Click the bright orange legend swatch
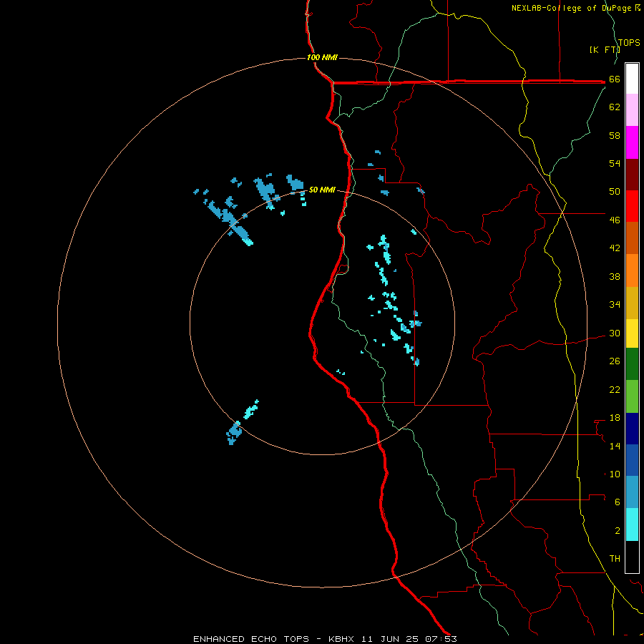Viewport: 644px width, 644px height. tap(632, 270)
